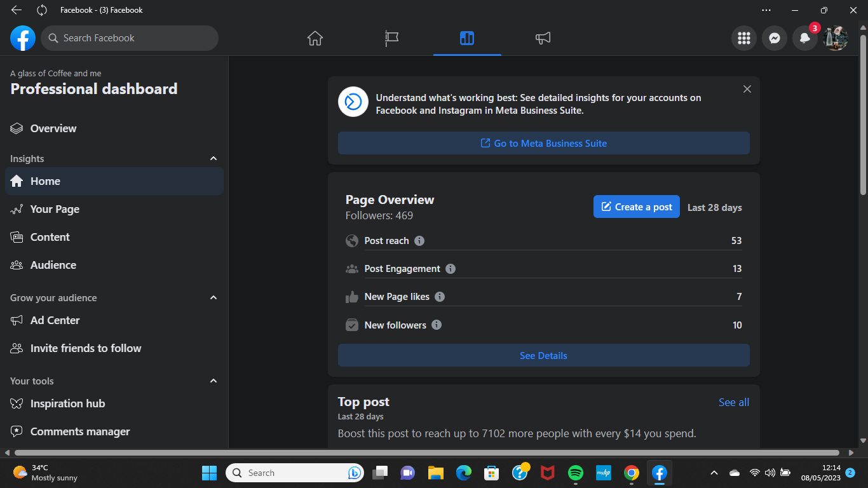Click the Last 28 days range label
This screenshot has height=488, width=868.
[715, 208]
